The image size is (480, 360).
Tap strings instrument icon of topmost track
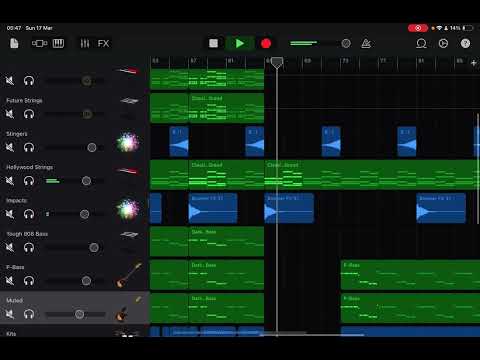pos(128,71)
